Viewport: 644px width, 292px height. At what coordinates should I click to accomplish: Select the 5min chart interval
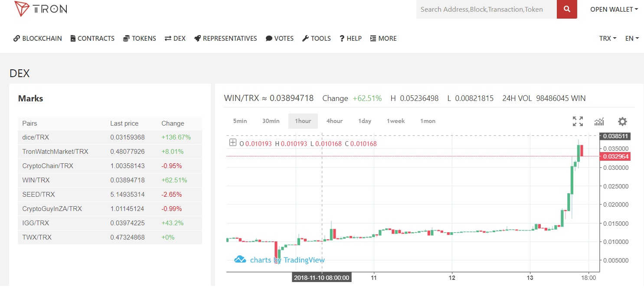pyautogui.click(x=240, y=121)
